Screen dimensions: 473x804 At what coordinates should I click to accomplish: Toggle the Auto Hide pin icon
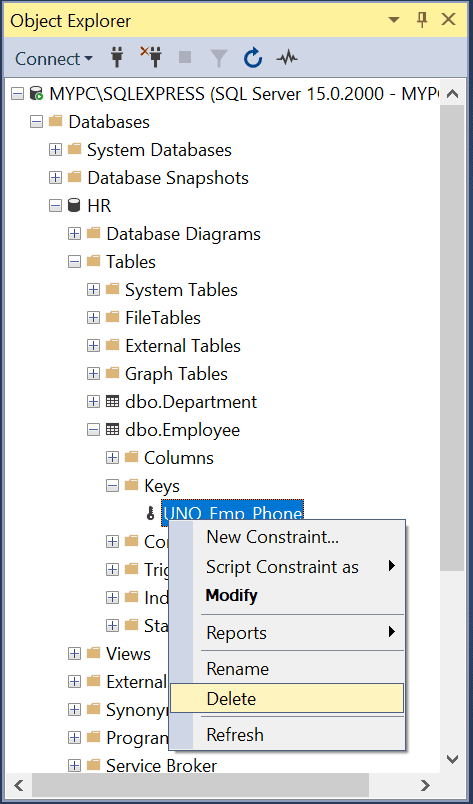click(422, 21)
